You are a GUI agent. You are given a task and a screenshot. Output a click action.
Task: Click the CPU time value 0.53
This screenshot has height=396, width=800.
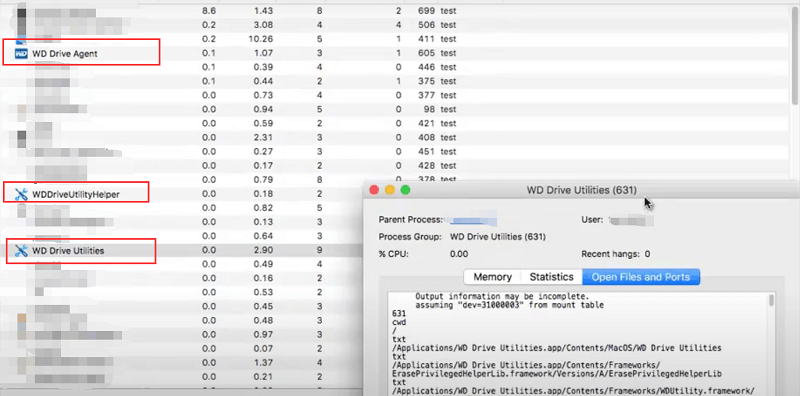[264, 292]
